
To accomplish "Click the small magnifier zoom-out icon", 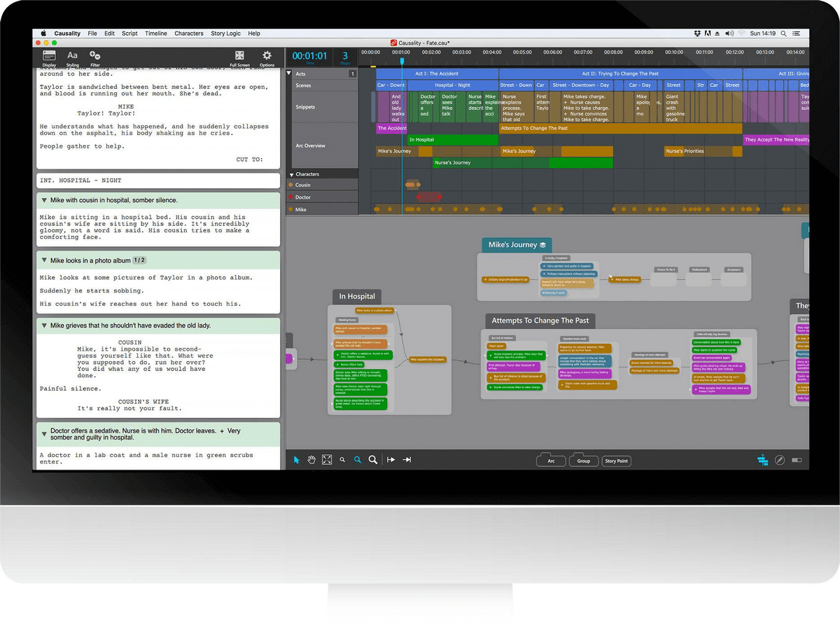I will click(x=342, y=460).
